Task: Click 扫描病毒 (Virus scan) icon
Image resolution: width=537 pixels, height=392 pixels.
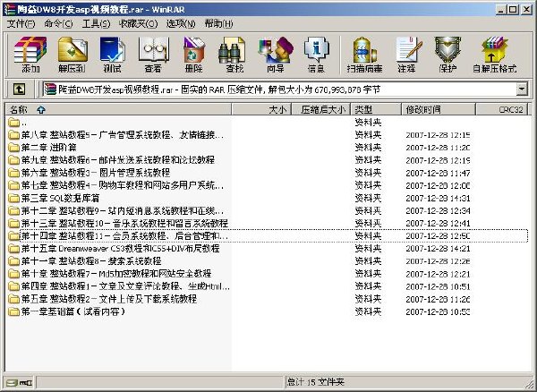Action: 364,55
